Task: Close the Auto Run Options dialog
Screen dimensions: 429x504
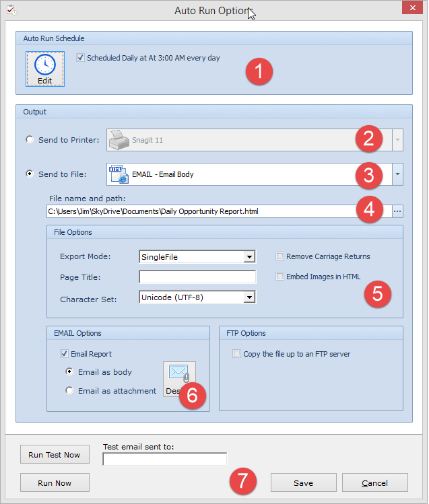Action: [x=413, y=7]
